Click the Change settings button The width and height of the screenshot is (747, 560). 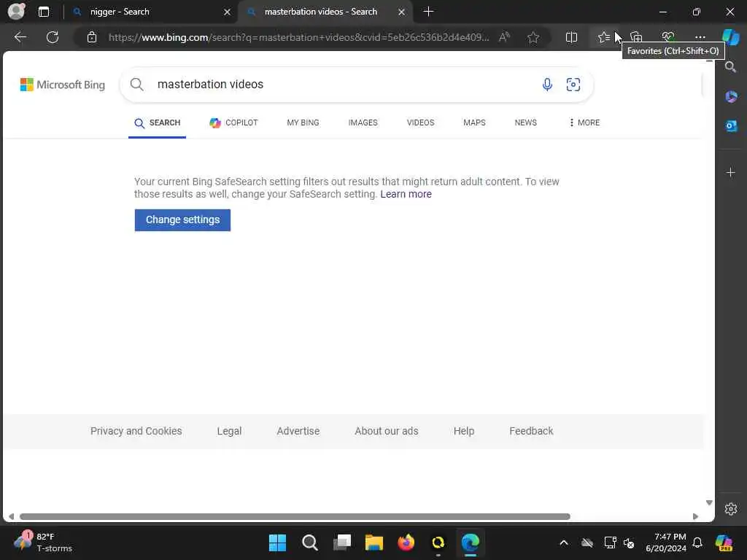coord(182,220)
